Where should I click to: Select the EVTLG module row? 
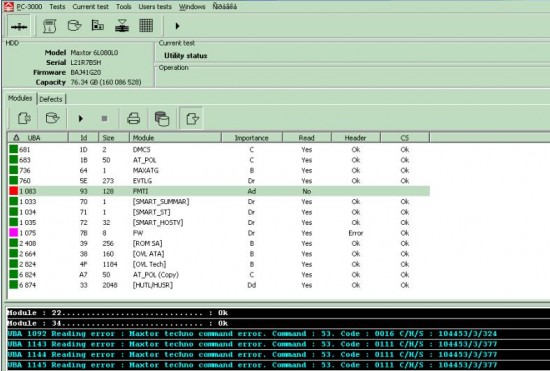coord(219,181)
